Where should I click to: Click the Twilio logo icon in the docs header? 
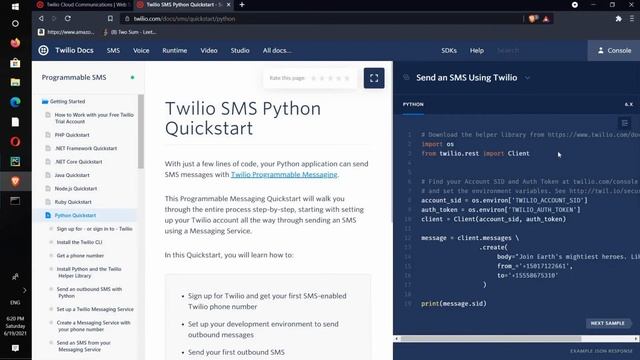click(43, 50)
